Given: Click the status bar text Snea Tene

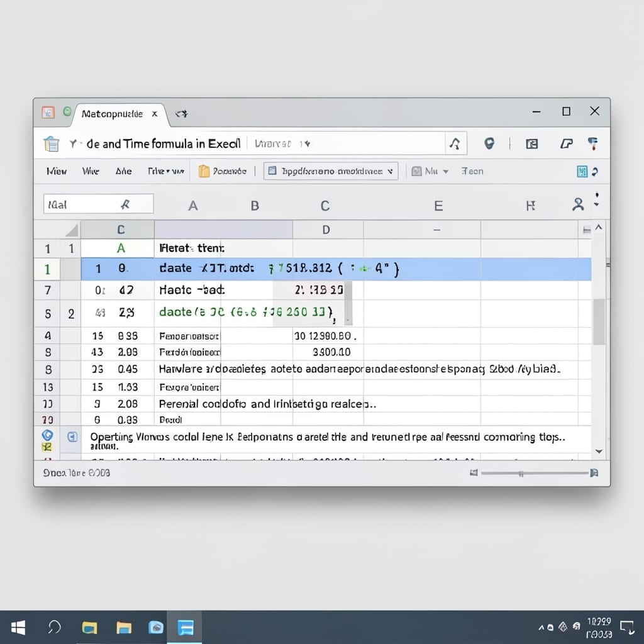Looking at the screenshot, I should point(76,473).
